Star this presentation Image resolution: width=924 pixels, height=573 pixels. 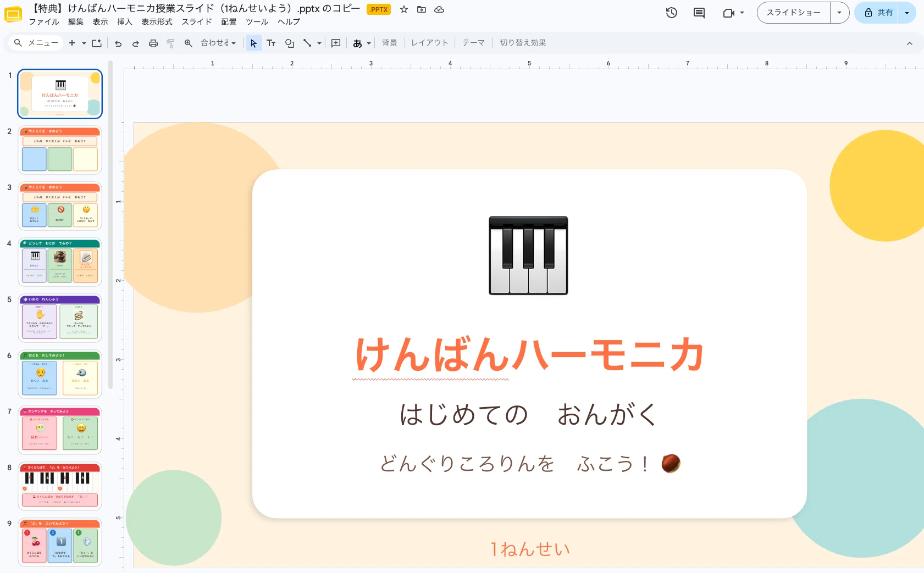(404, 9)
